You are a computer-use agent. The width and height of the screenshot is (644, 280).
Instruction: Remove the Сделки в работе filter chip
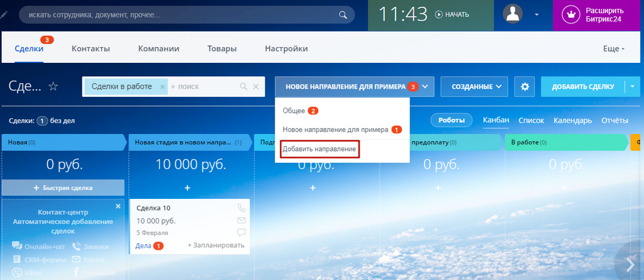tap(162, 87)
